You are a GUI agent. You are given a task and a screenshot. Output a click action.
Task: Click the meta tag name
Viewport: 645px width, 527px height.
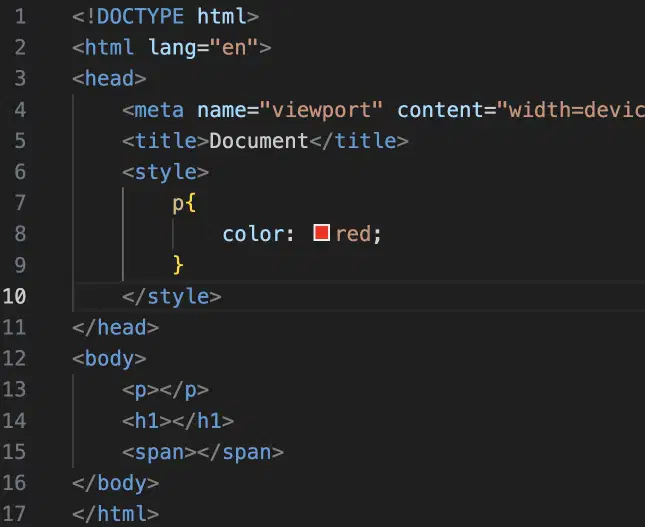159,110
